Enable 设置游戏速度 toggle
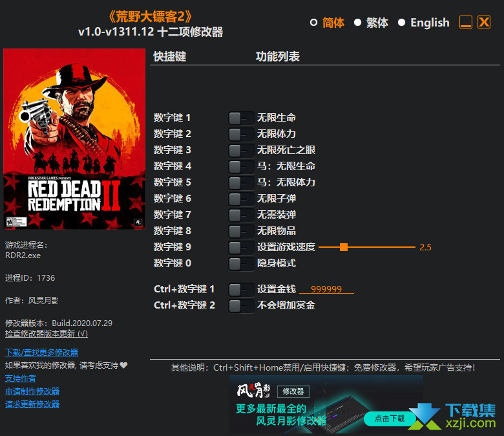 click(x=241, y=248)
